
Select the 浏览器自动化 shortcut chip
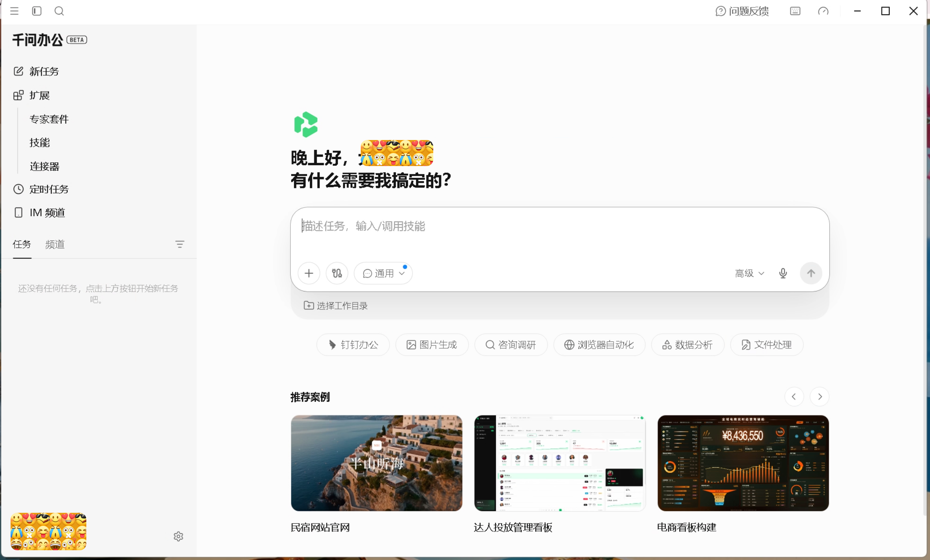599,345
